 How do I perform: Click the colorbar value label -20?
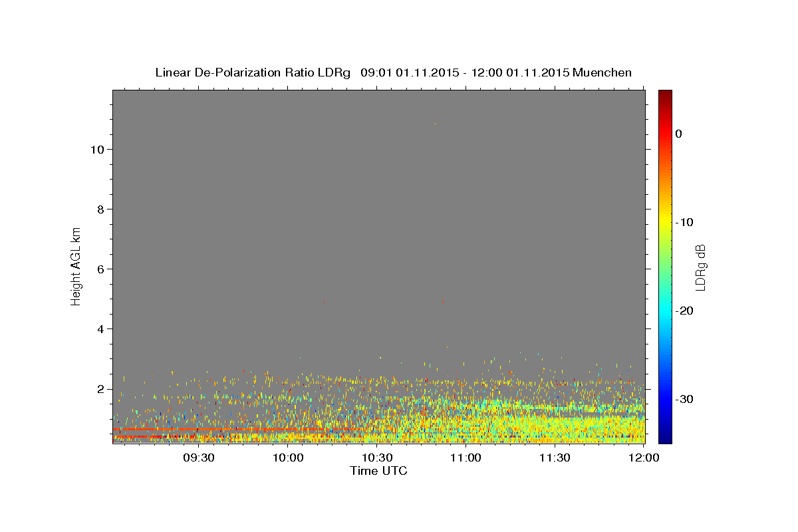(x=685, y=311)
